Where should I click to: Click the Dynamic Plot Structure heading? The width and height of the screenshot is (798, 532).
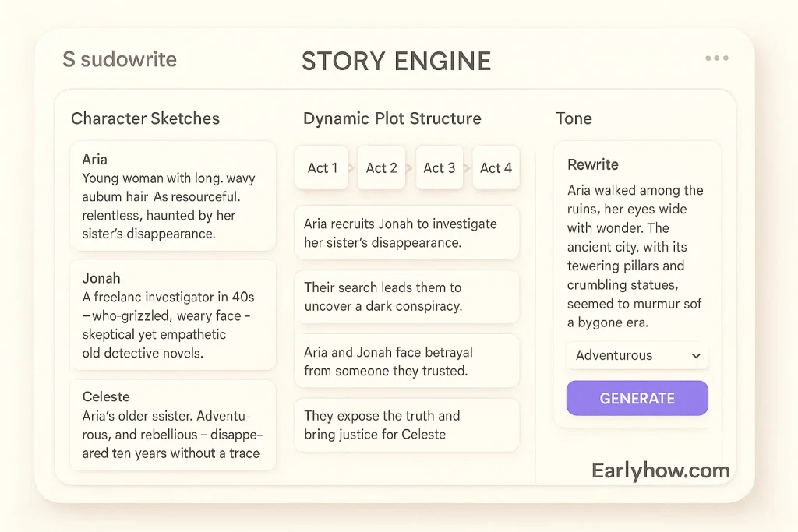click(x=392, y=118)
